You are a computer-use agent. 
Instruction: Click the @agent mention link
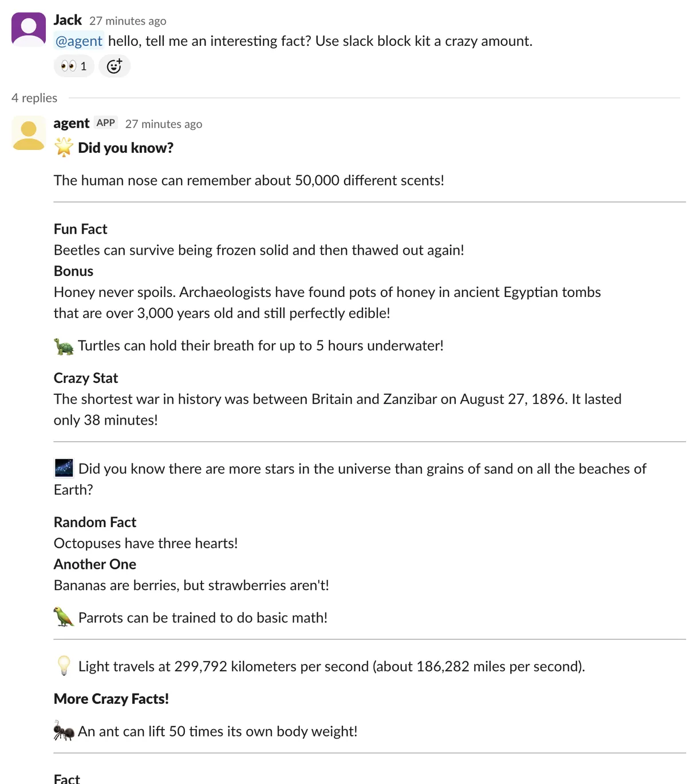tap(79, 41)
